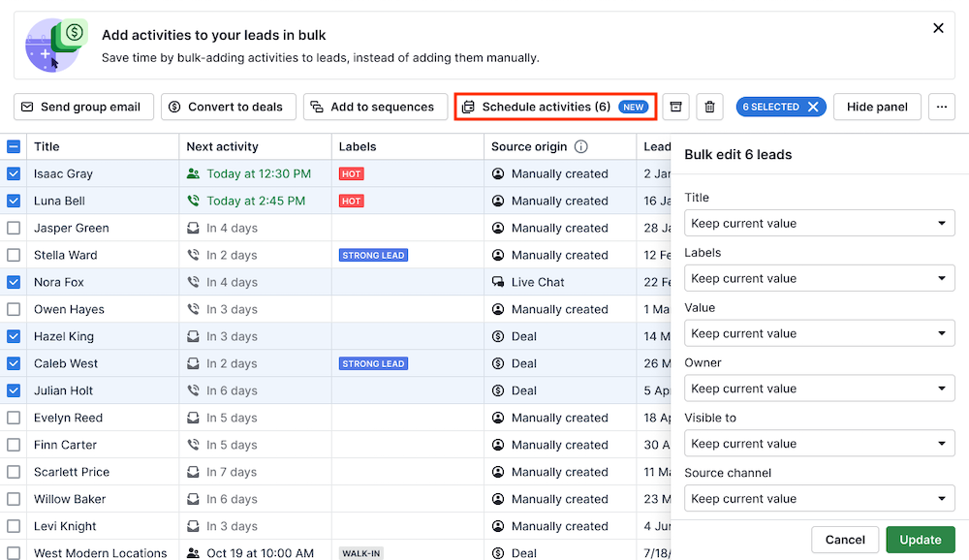Viewport: 969px width, 560px height.
Task: Clear selection with the 6 SELECTED X
Action: click(x=813, y=107)
